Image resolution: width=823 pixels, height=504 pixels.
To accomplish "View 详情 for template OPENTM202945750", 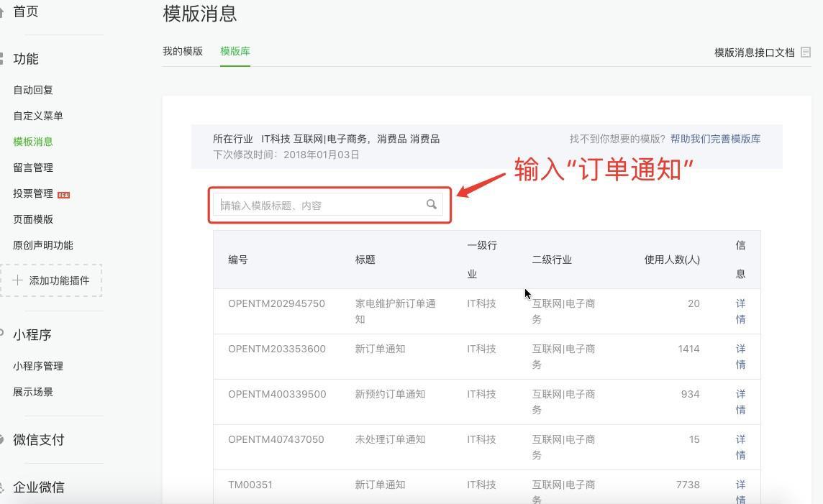I will coord(740,311).
